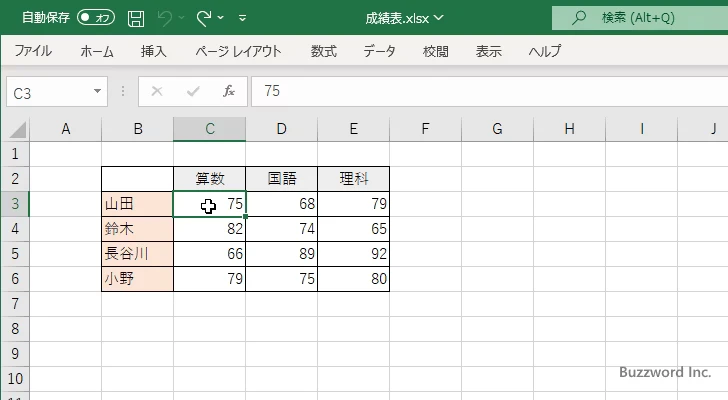This screenshot has width=728, height=400.
Task: Open the データ ribbon tab
Action: click(379, 51)
